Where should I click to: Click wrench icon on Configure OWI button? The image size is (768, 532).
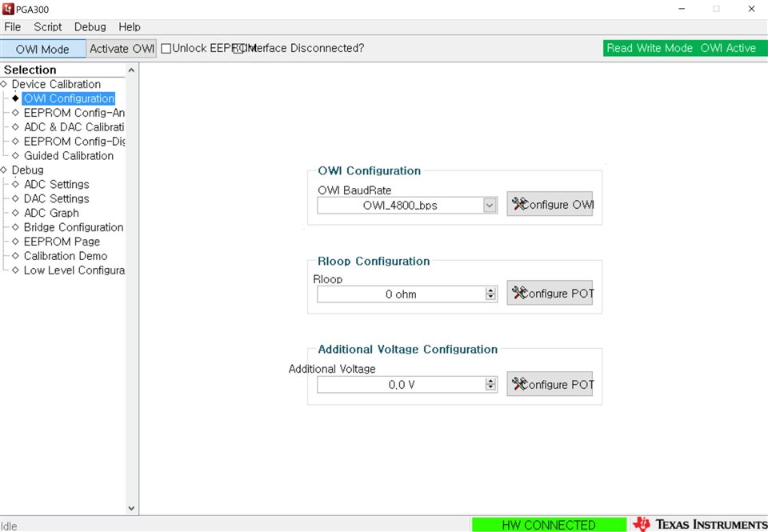point(518,204)
